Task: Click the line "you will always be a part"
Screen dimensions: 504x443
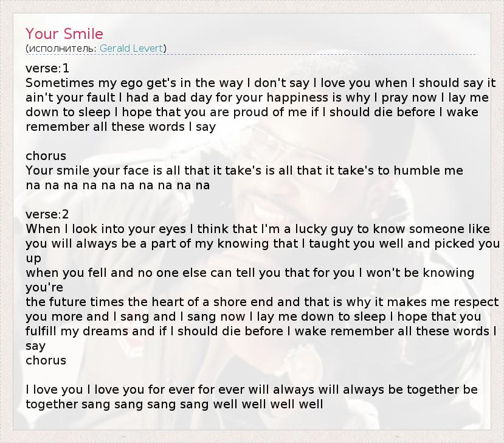Action: (262, 243)
